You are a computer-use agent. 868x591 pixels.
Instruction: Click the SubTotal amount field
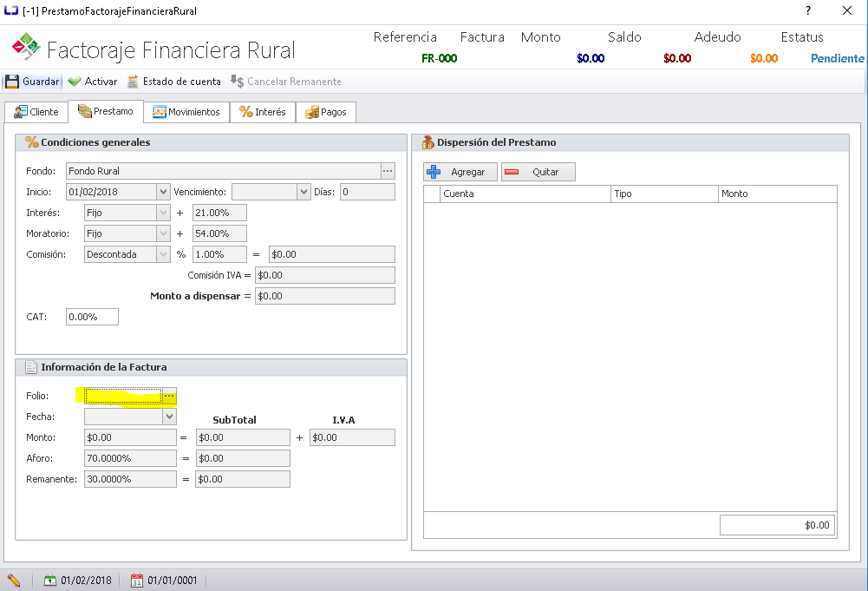[243, 437]
